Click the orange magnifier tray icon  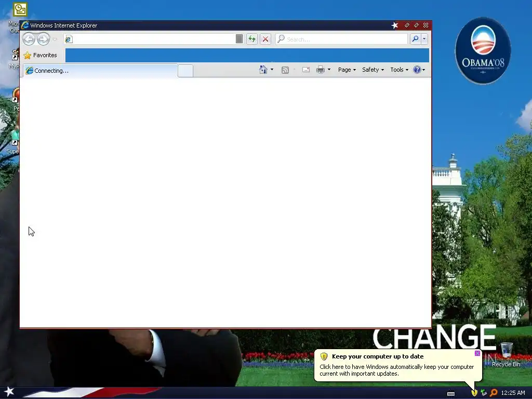[494, 393]
